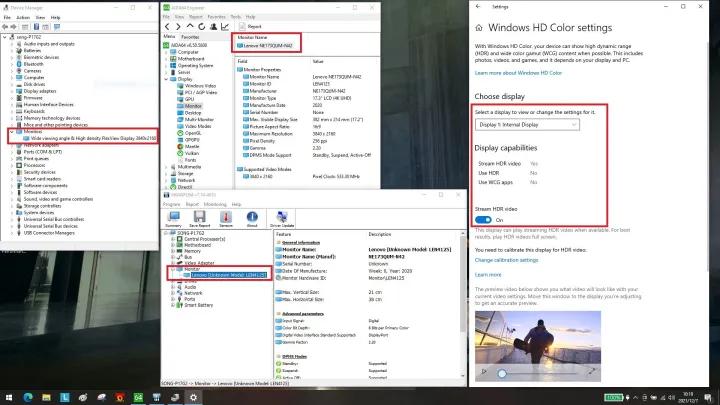Click the Learn more link below calibration
Viewport: 720px width, 405px height.
click(488, 275)
